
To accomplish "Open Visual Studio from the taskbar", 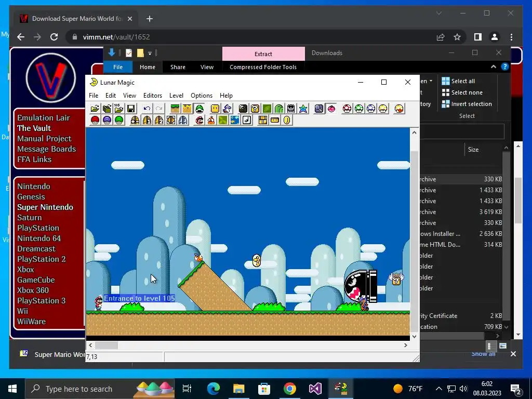I will (x=315, y=389).
